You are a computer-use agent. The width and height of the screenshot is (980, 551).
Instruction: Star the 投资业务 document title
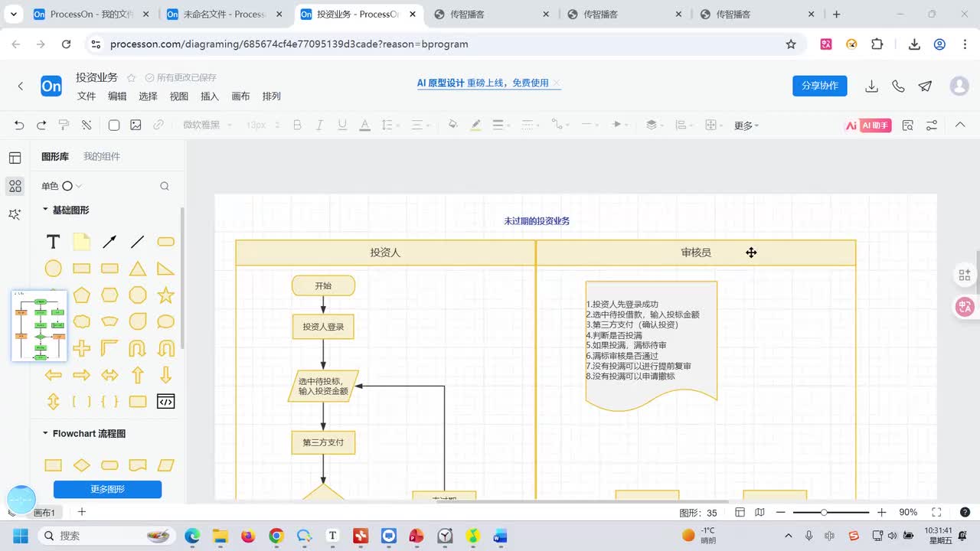(x=131, y=78)
